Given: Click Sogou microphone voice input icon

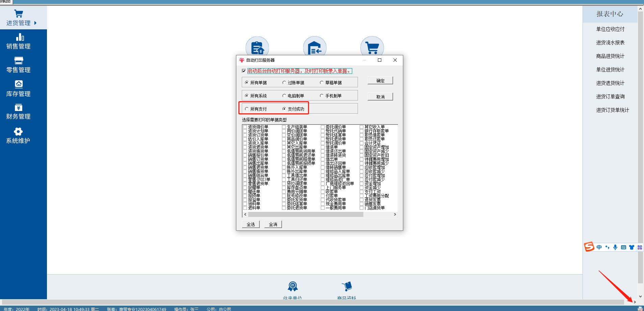Looking at the screenshot, I should (x=615, y=247).
